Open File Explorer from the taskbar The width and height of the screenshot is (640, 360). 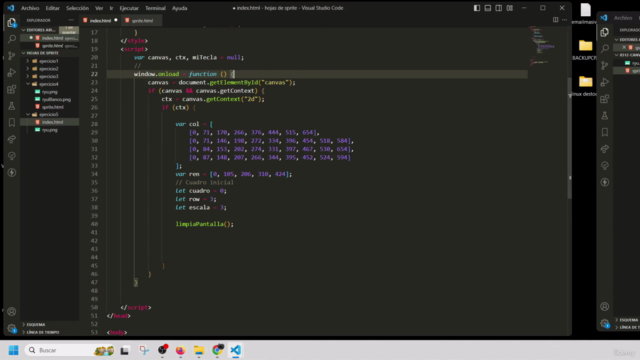coord(199,350)
